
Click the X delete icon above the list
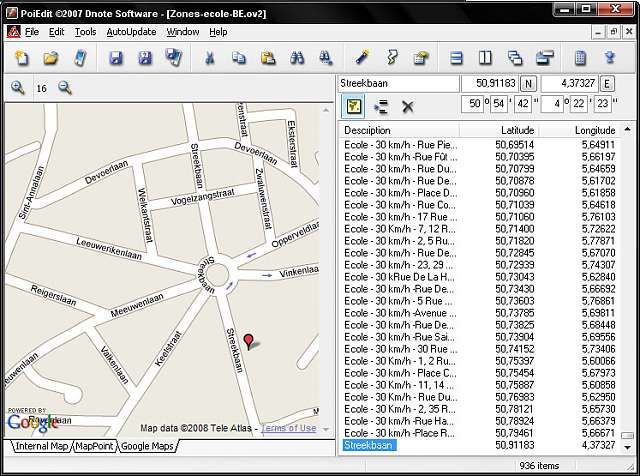407,106
